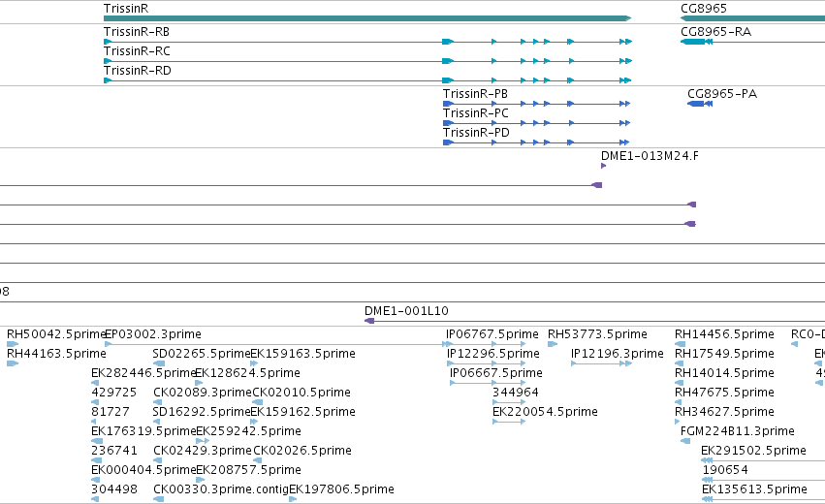The image size is (825, 504).
Task: Select EST RH44163.5prime
Action: (56, 354)
